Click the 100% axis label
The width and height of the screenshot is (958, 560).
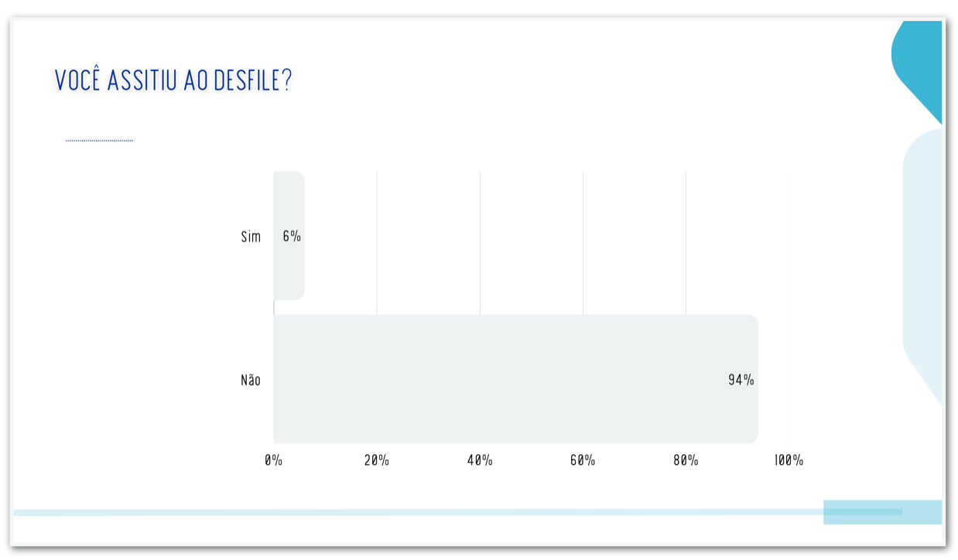pyautogui.click(x=789, y=460)
